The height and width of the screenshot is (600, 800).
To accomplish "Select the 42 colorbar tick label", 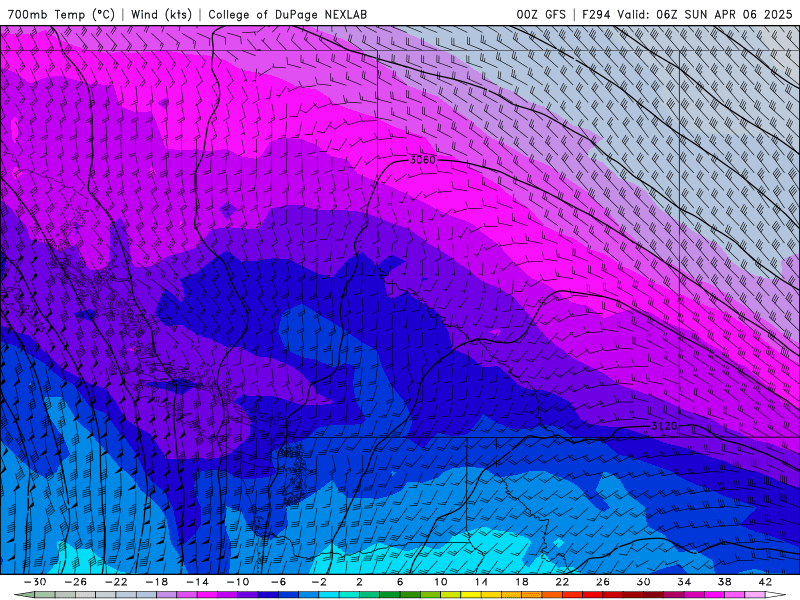I will [x=765, y=582].
